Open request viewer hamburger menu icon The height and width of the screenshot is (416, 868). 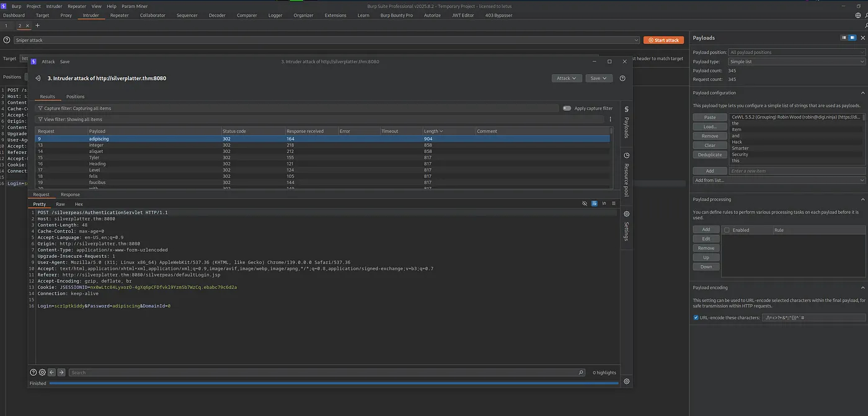point(614,203)
